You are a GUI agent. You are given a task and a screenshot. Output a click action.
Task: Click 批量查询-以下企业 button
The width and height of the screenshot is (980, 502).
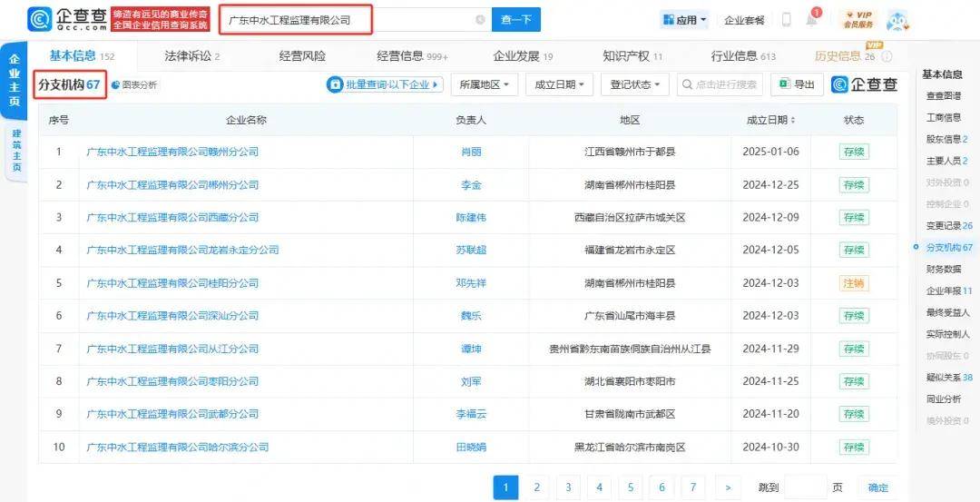(385, 84)
